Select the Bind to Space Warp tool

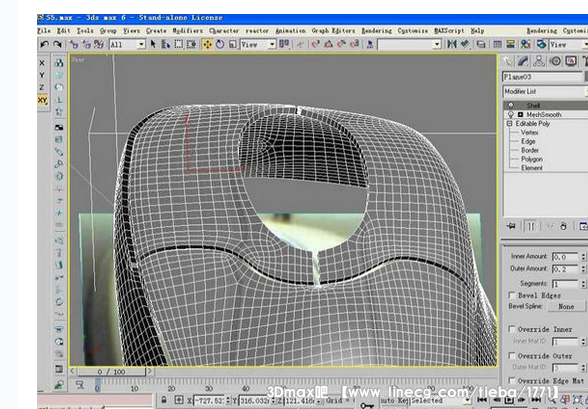(99, 44)
